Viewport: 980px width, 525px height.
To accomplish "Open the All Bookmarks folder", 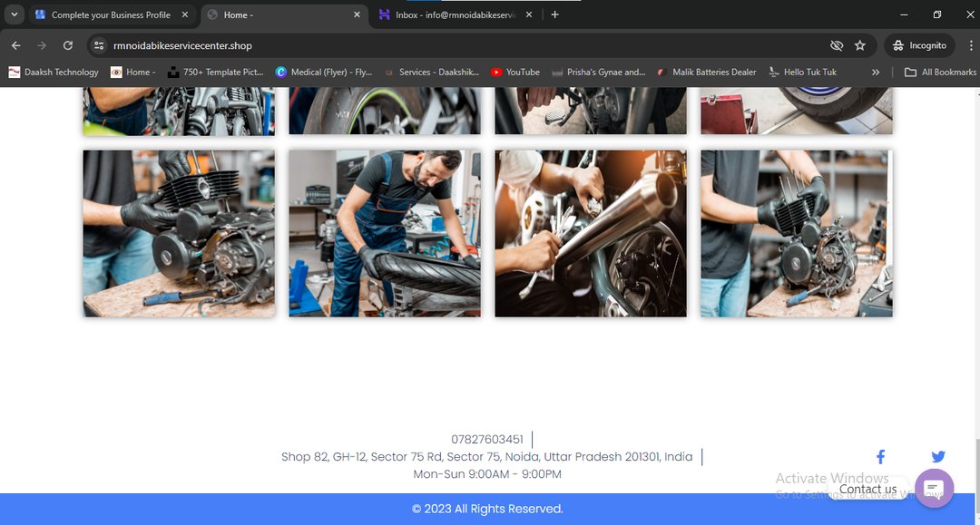I will point(940,72).
